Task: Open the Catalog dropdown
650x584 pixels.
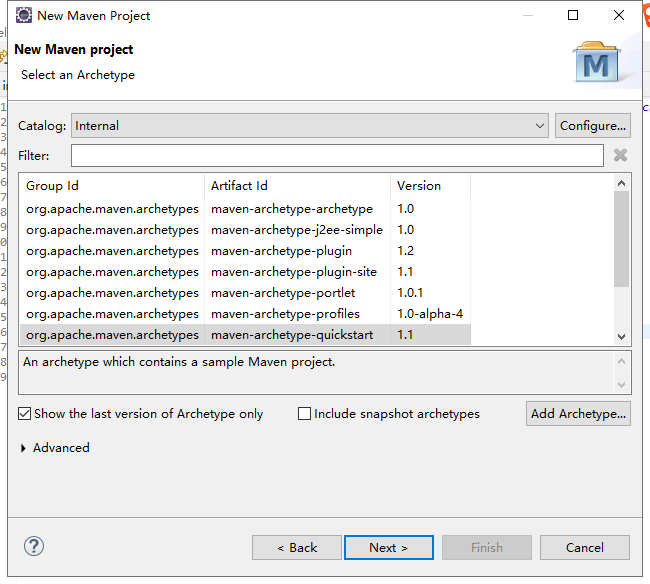Action: (310, 126)
